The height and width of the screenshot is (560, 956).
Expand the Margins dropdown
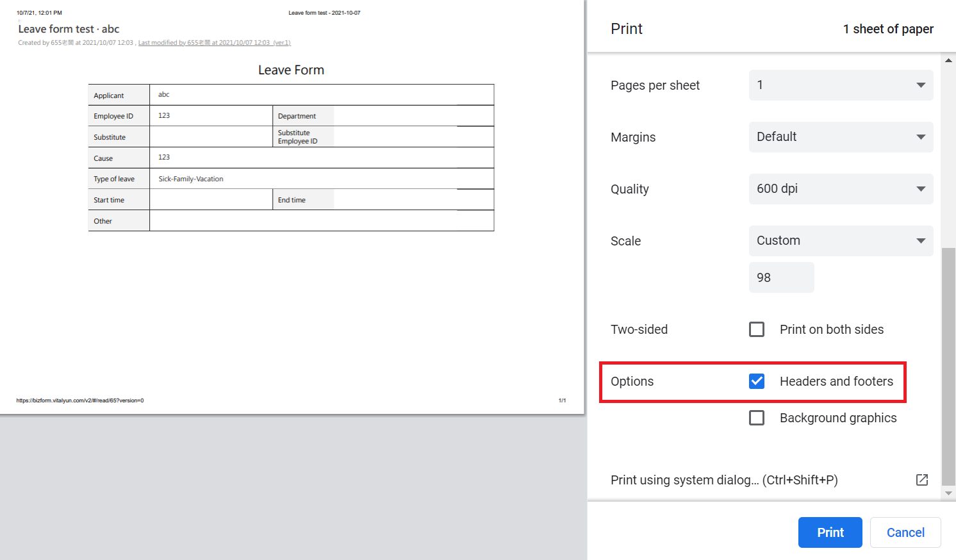tap(841, 137)
